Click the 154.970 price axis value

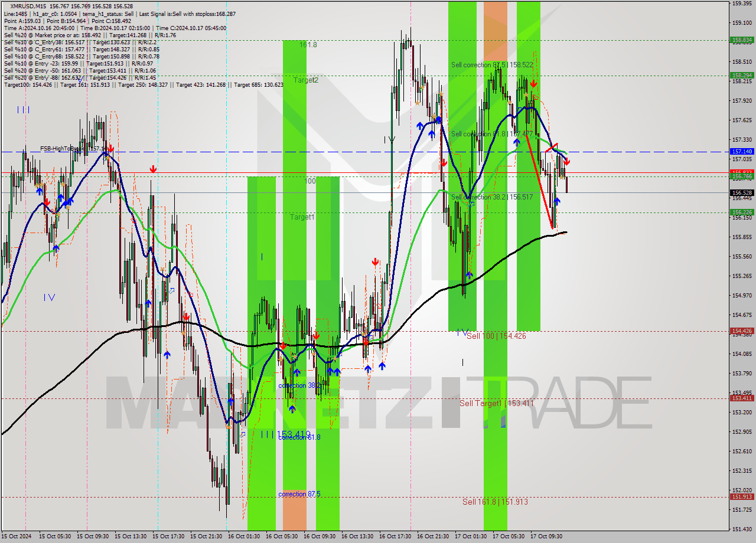tap(742, 296)
